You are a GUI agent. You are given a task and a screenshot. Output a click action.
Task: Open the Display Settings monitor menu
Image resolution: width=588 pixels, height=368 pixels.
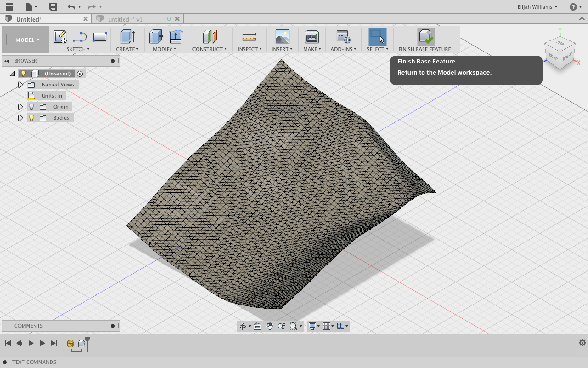[x=314, y=326]
